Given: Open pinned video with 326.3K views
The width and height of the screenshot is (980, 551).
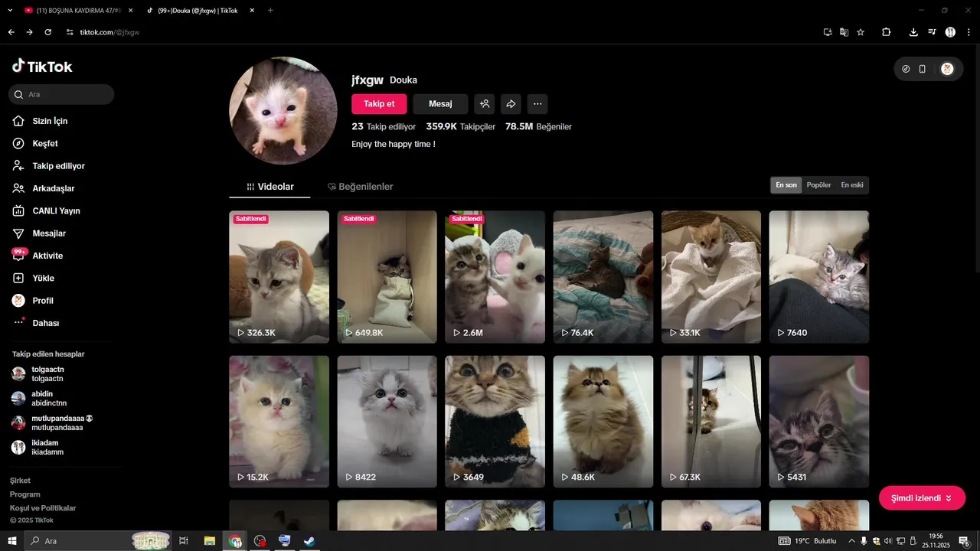Looking at the screenshot, I should point(279,277).
